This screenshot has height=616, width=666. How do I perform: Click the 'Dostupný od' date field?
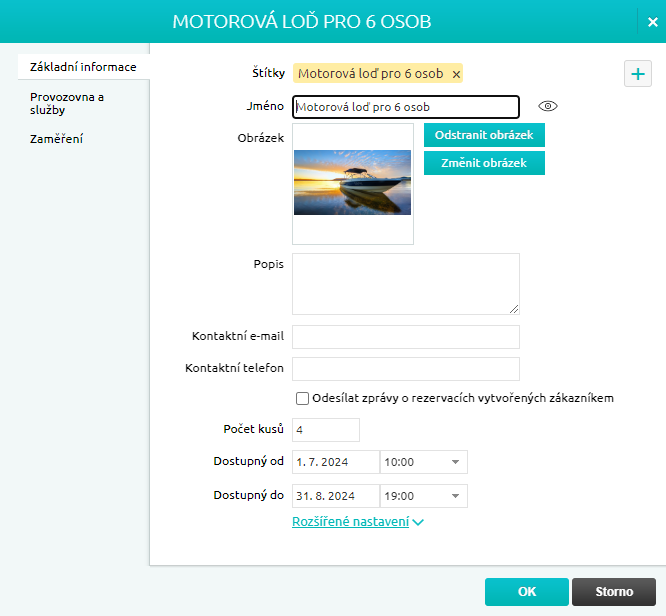click(x=335, y=462)
